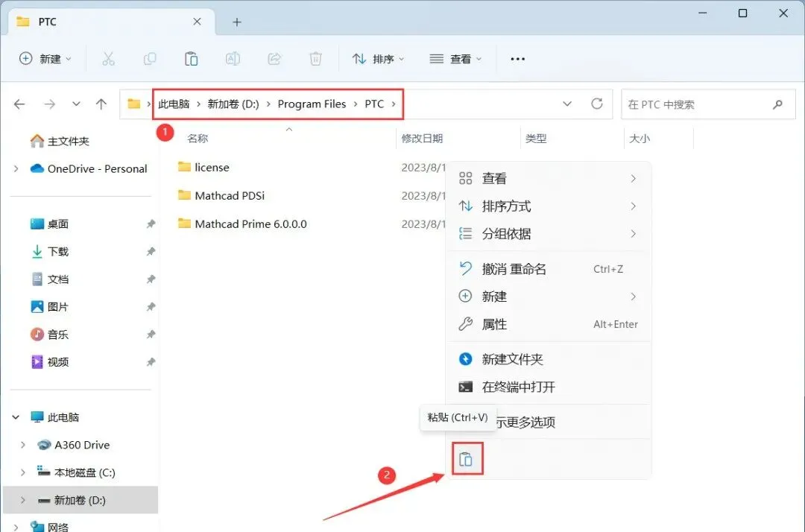
Task: Click the search magnifier icon
Action: coord(777,104)
